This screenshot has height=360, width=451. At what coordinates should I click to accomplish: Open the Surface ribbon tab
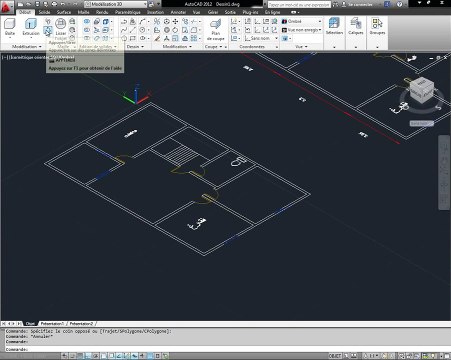tap(64, 12)
